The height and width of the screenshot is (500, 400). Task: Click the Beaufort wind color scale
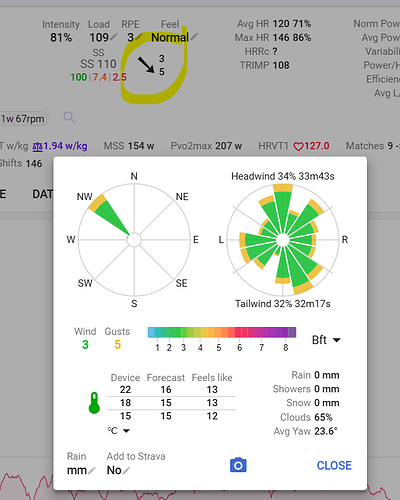(222, 333)
